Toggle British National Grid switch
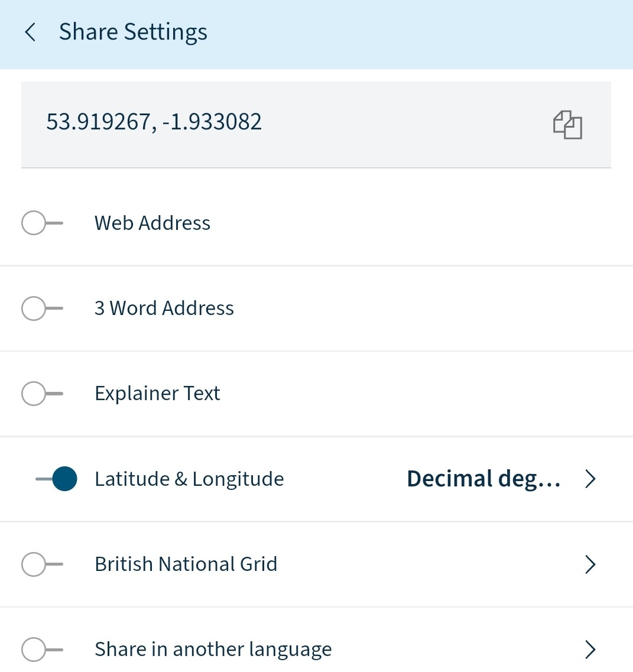Screen dimensions: 633x672 43,564
